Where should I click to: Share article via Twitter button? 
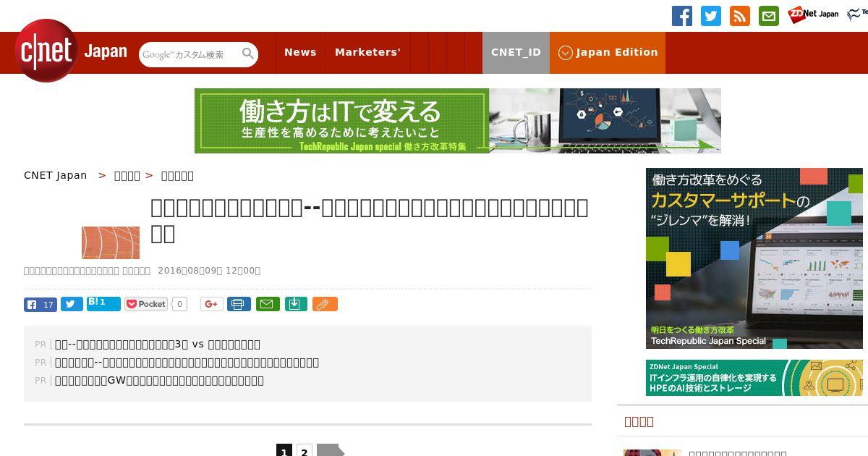coord(72,304)
